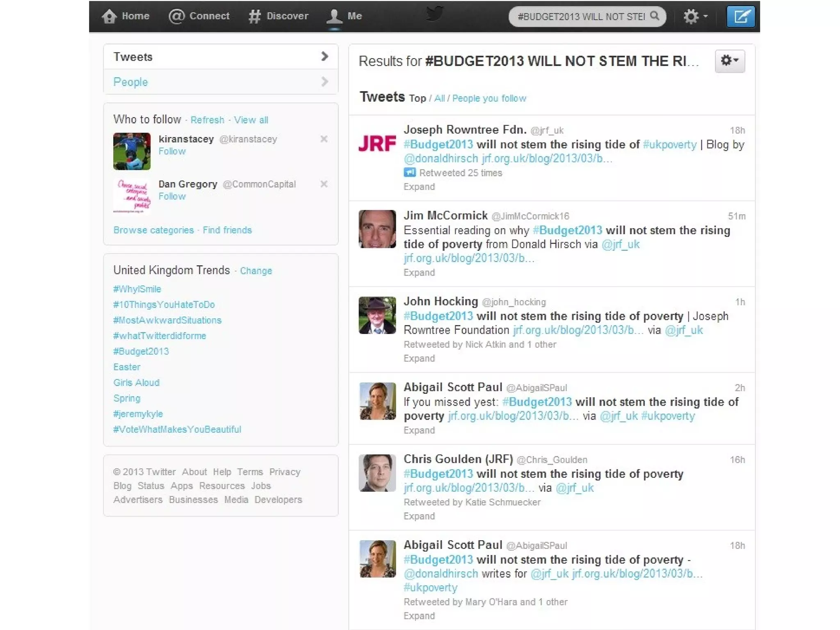The image size is (840, 630).
Task: Click the search magnifier icon
Action: click(x=655, y=16)
